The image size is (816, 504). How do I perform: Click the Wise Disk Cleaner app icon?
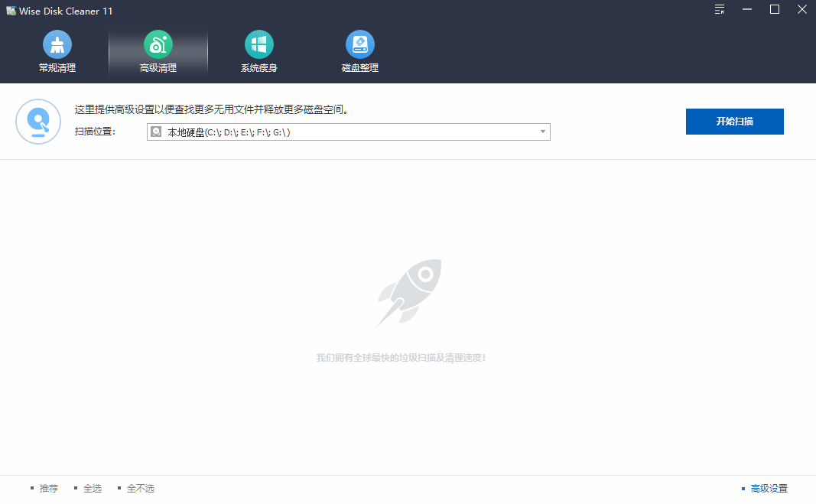[11, 11]
